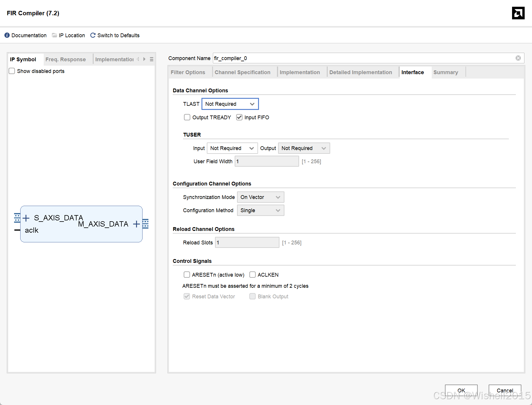Click the Reload Slots field
The width and height of the screenshot is (532, 405).
[x=247, y=243]
